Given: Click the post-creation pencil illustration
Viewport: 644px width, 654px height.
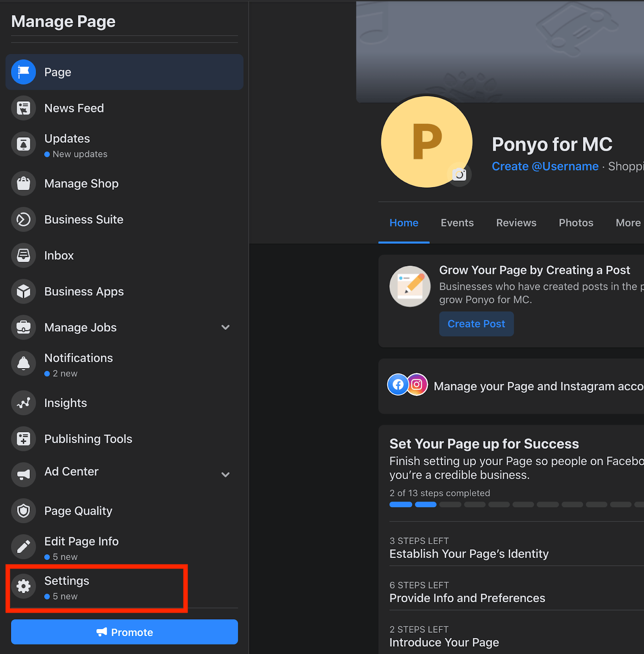Looking at the screenshot, I should (410, 287).
